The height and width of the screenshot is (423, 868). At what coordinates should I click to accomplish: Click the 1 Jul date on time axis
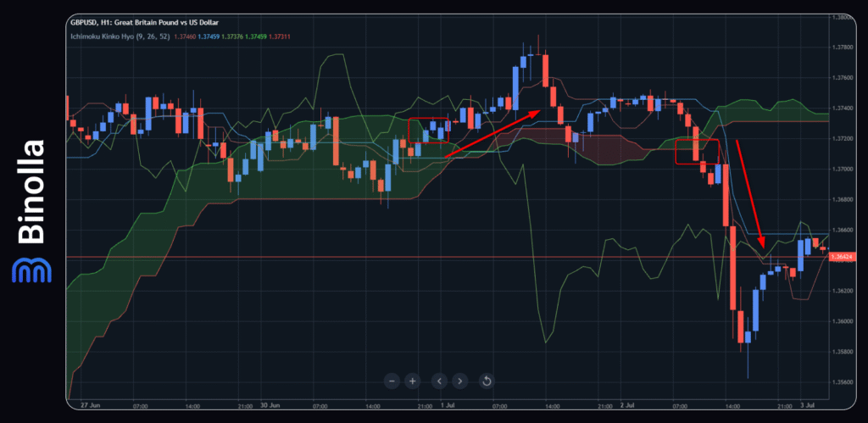pyautogui.click(x=448, y=406)
